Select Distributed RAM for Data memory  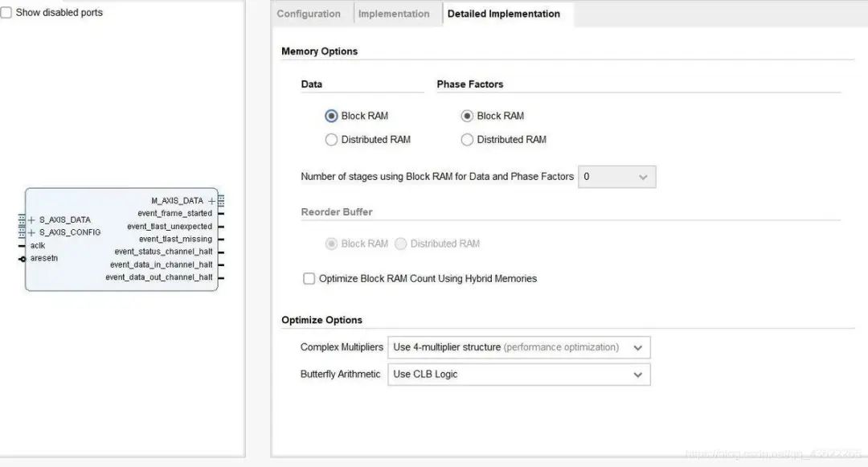pyautogui.click(x=331, y=140)
